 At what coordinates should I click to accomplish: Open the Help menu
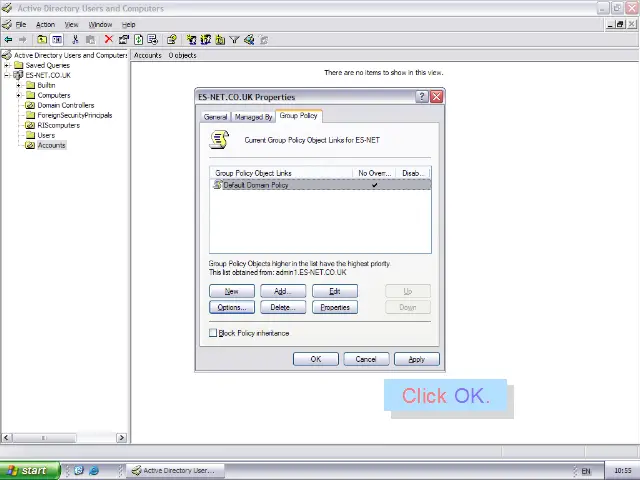coord(129,24)
